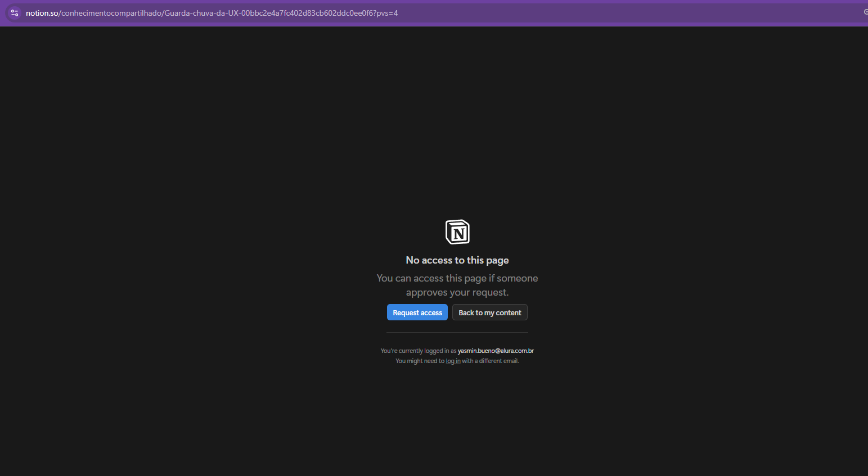Select the 'No access to this page' heading

click(x=457, y=260)
